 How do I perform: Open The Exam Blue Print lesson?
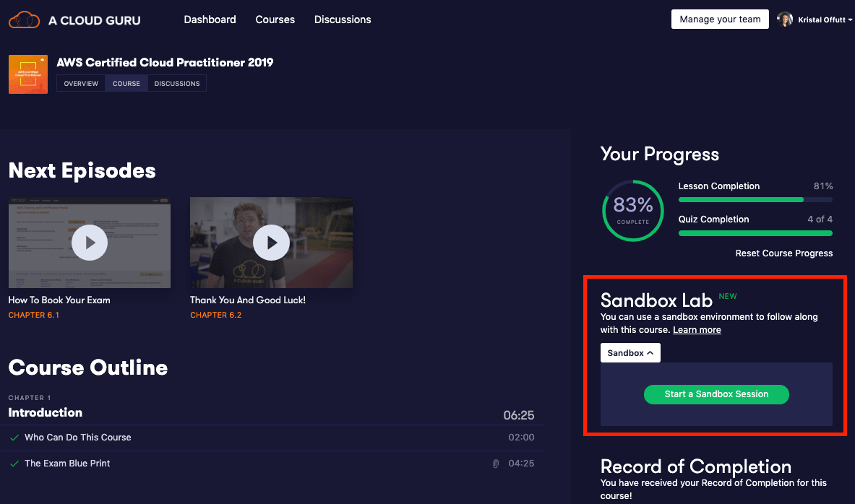(x=67, y=464)
